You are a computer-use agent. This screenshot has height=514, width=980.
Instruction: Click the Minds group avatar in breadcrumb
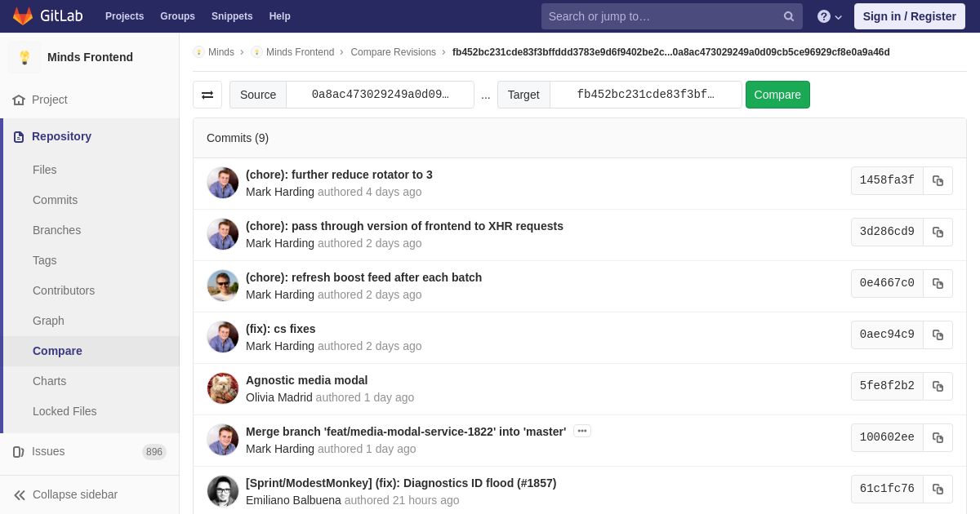click(198, 52)
